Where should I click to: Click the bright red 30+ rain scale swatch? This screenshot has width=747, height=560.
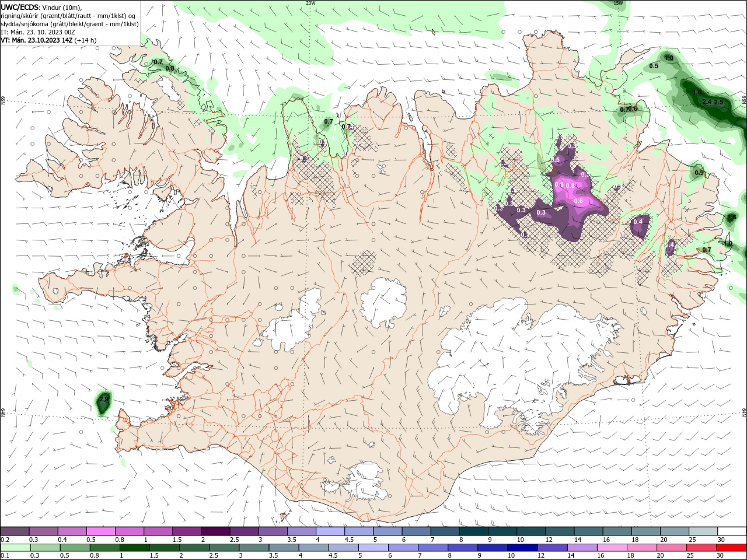click(x=731, y=548)
